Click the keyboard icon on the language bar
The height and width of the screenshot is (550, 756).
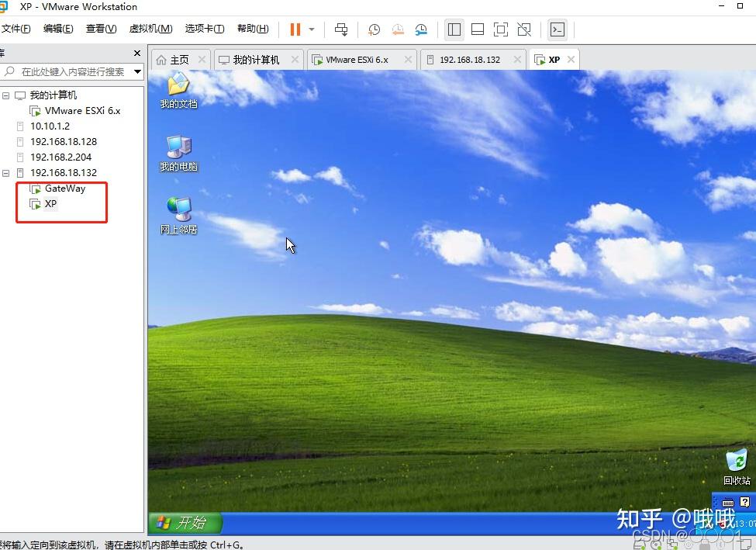point(727,503)
